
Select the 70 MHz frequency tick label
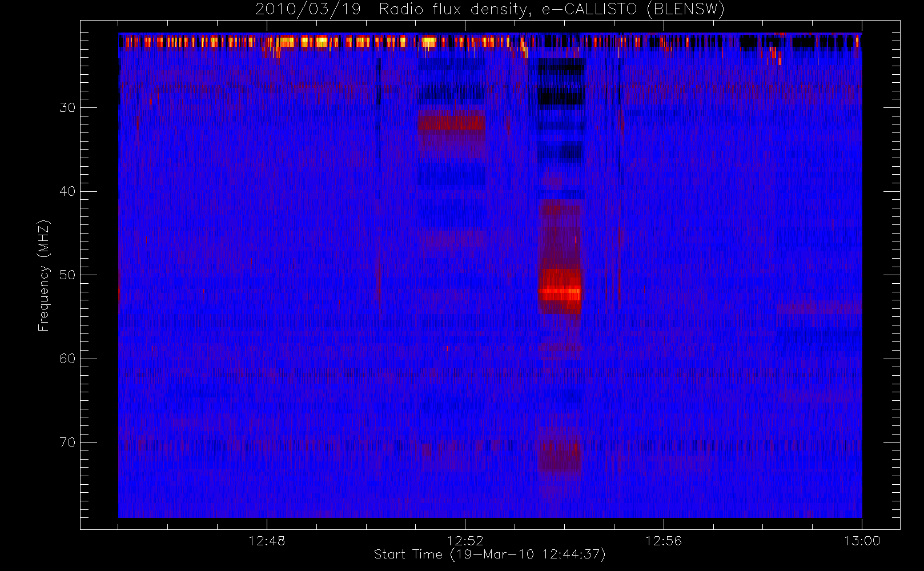tap(67, 443)
